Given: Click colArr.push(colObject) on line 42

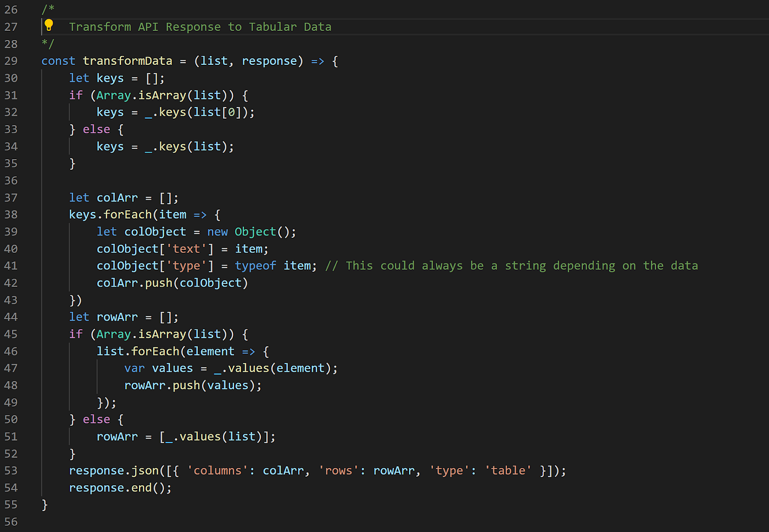Looking at the screenshot, I should click(x=171, y=283).
